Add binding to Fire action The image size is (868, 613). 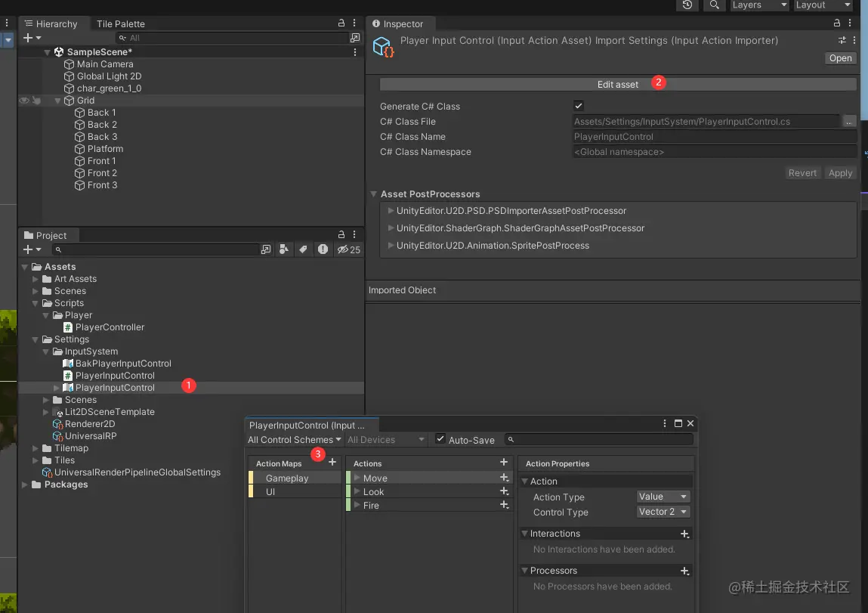(505, 505)
